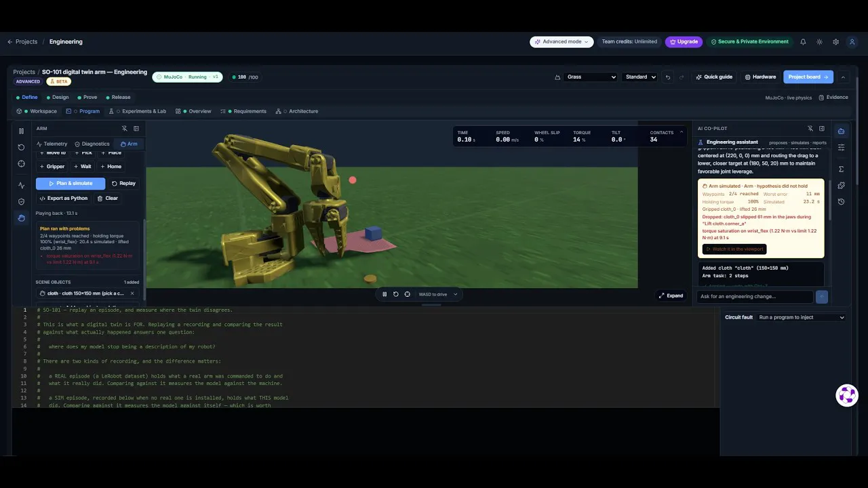Switch to the Design stage
Image resolution: width=868 pixels, height=488 pixels.
pos(58,97)
